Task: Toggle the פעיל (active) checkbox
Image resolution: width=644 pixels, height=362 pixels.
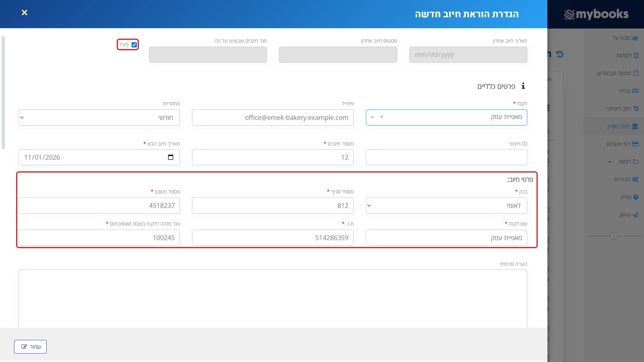Action: 134,45
